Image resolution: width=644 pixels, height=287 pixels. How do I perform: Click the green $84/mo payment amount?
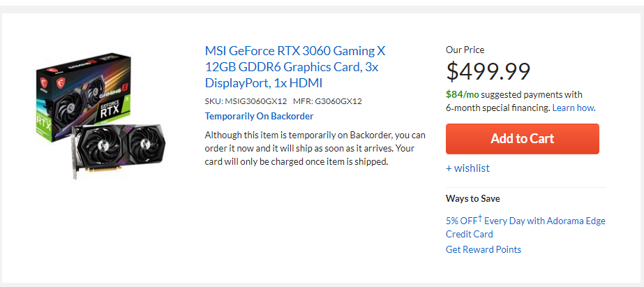coord(462,94)
